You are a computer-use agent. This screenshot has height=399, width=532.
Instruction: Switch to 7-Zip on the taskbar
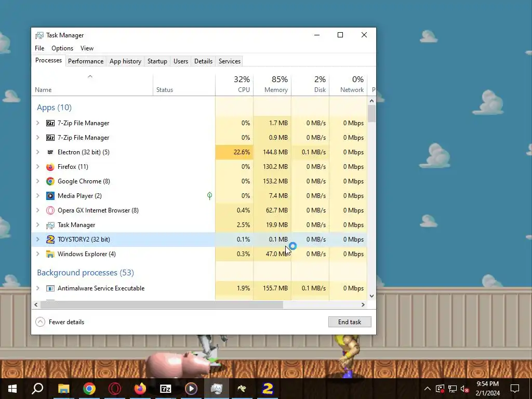pos(166,389)
